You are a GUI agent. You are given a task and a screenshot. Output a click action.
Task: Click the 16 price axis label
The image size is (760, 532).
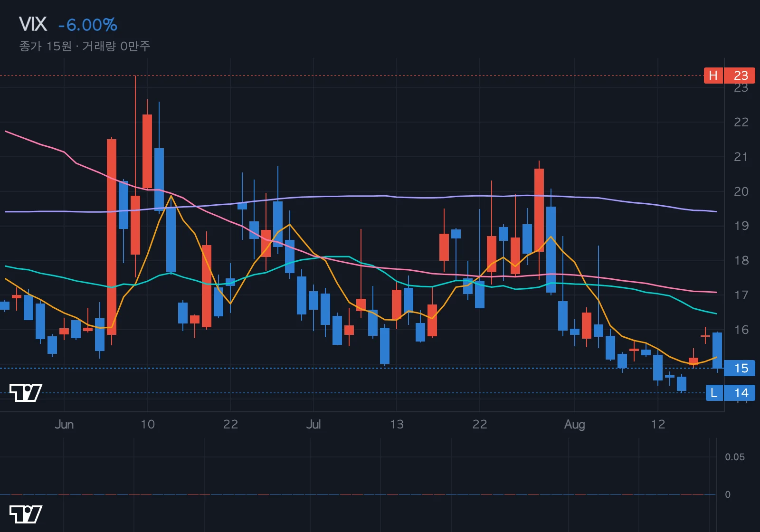pos(741,330)
